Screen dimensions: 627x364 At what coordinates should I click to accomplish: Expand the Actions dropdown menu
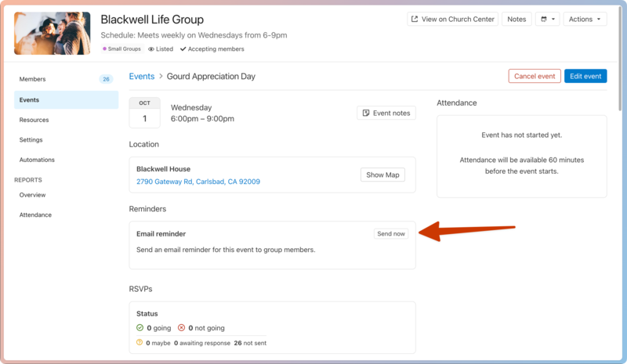(x=585, y=20)
